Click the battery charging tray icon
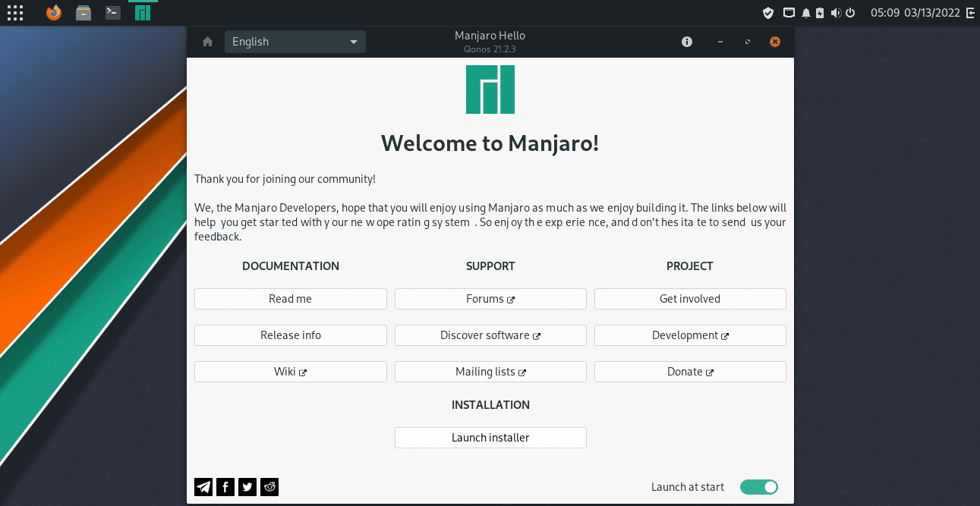980x506 pixels. click(820, 13)
